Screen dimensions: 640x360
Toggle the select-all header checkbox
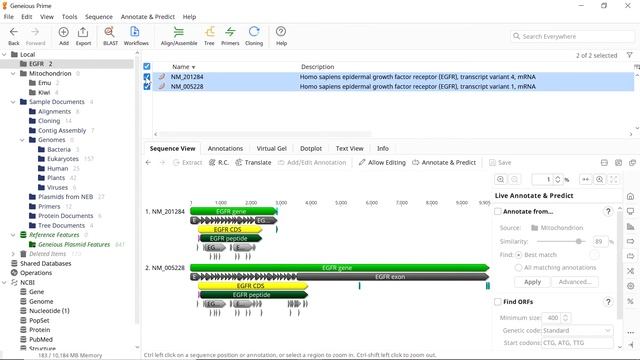click(x=147, y=66)
